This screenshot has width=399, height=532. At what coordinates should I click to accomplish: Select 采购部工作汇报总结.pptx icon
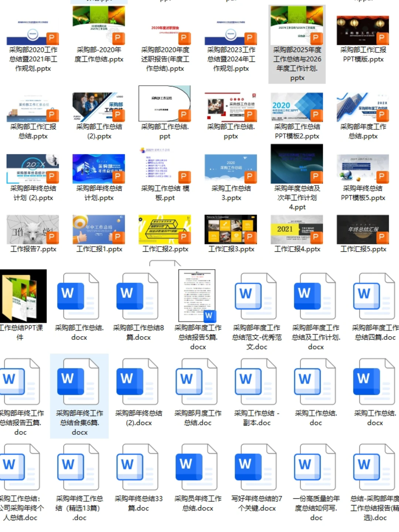[33, 107]
